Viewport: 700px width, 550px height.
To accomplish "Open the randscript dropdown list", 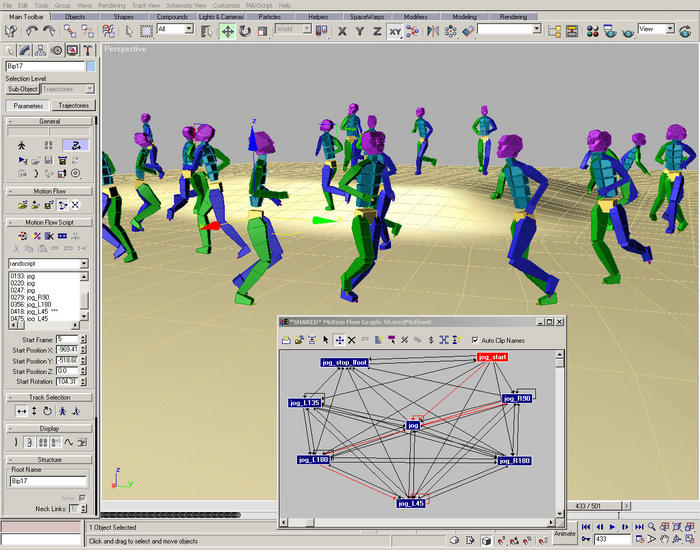I will [84, 263].
